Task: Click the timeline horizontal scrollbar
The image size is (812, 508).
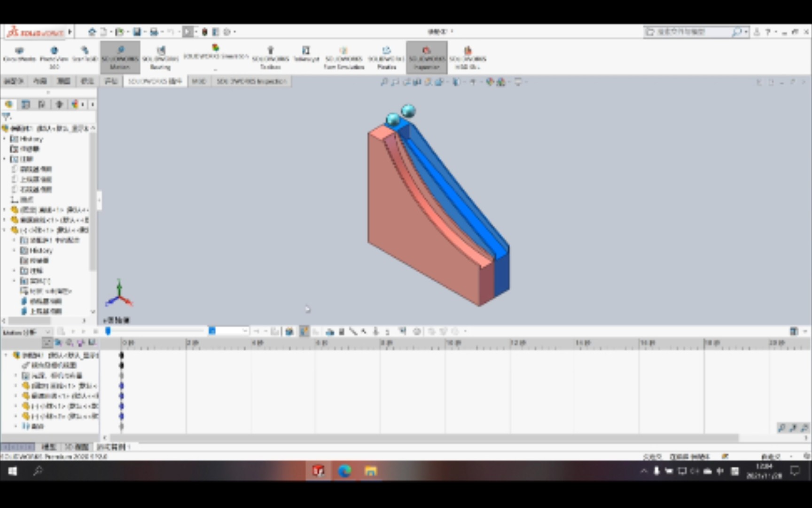Action: (424, 438)
